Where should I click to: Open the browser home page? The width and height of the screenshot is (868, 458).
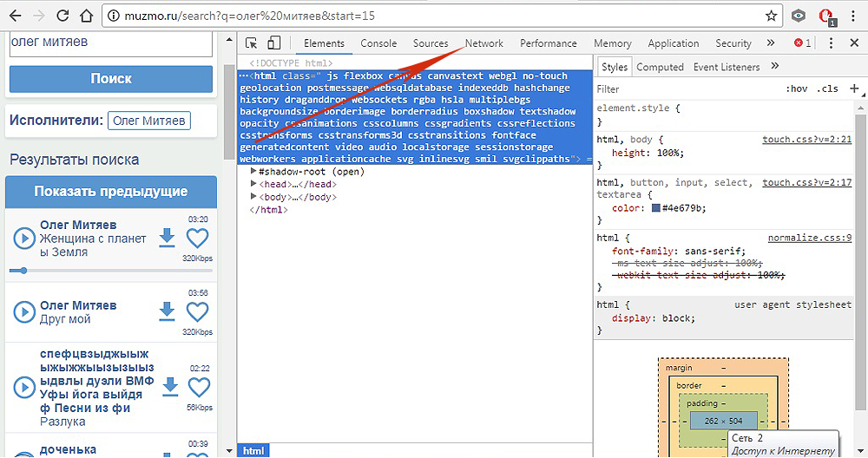(x=86, y=16)
